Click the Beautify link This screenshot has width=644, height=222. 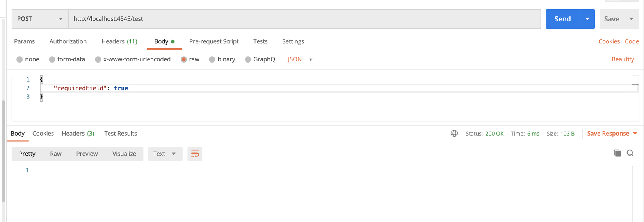click(623, 59)
